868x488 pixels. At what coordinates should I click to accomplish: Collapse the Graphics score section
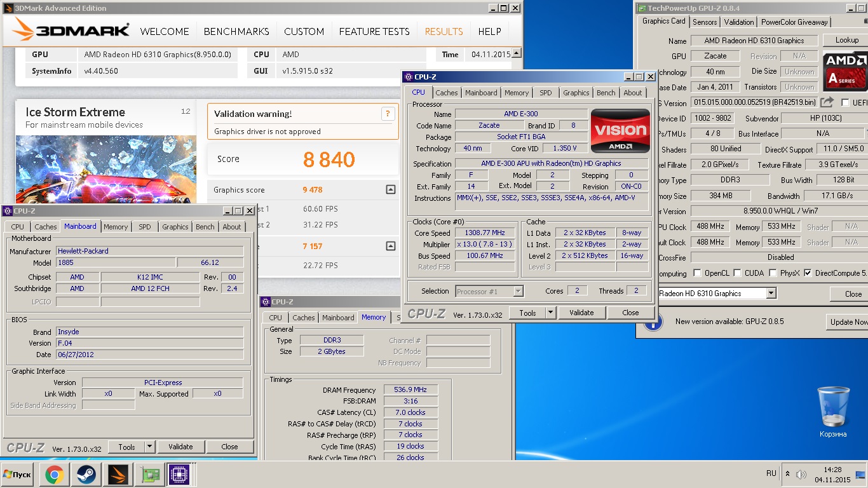pos(390,189)
